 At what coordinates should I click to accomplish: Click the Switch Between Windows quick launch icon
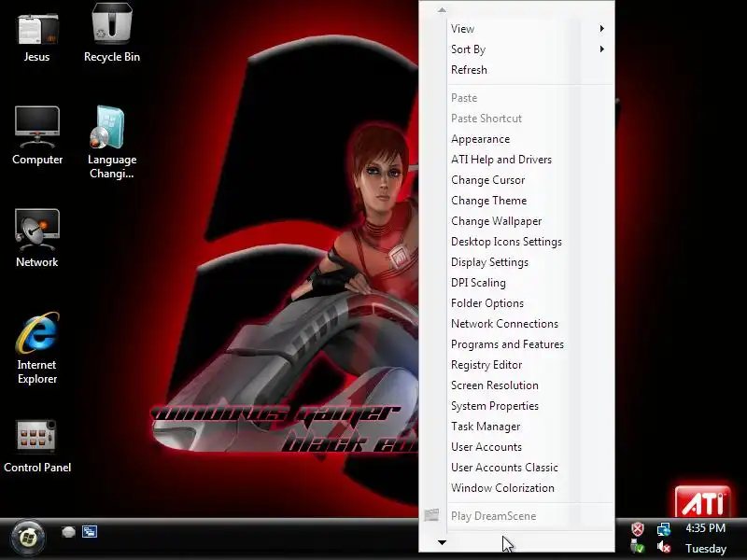click(x=90, y=531)
